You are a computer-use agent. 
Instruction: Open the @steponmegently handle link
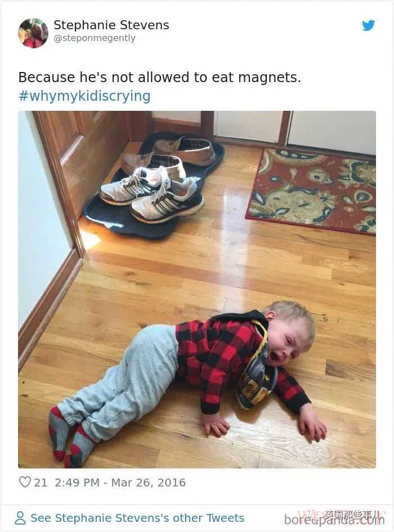tap(95, 38)
